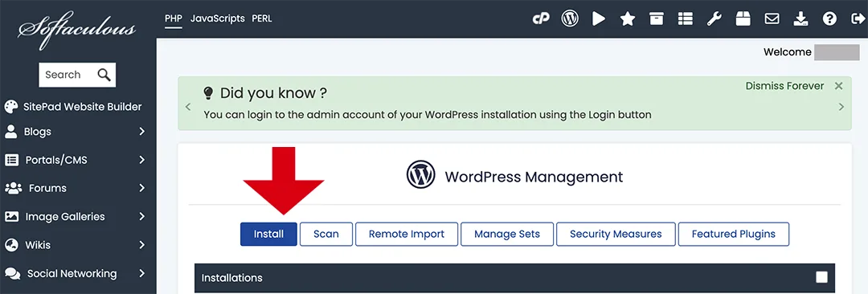Screen dimensions: 868x294
Task: Click the WordPress logo beside WordPress Management
Action: click(421, 175)
